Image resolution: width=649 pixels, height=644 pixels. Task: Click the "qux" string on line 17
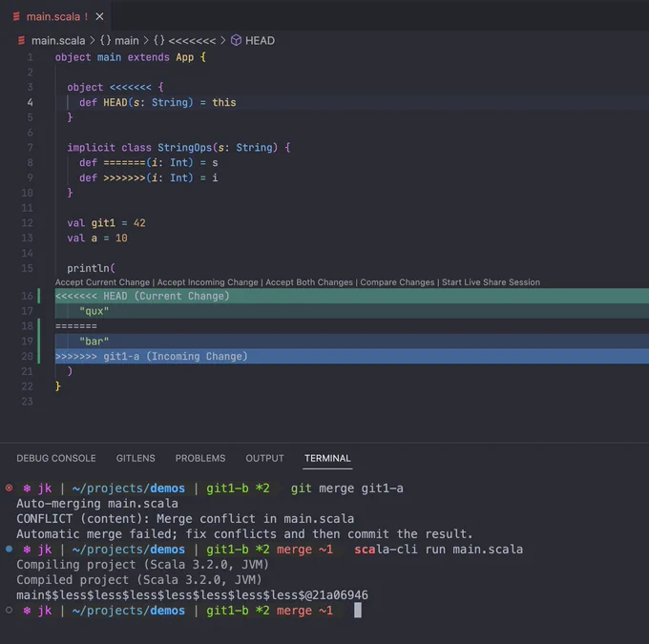coord(94,311)
